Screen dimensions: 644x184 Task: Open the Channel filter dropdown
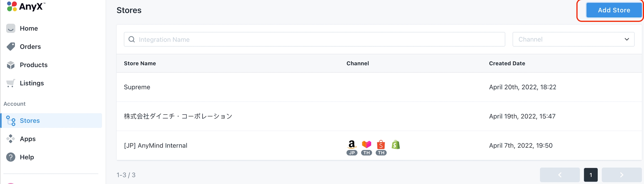pyautogui.click(x=573, y=39)
